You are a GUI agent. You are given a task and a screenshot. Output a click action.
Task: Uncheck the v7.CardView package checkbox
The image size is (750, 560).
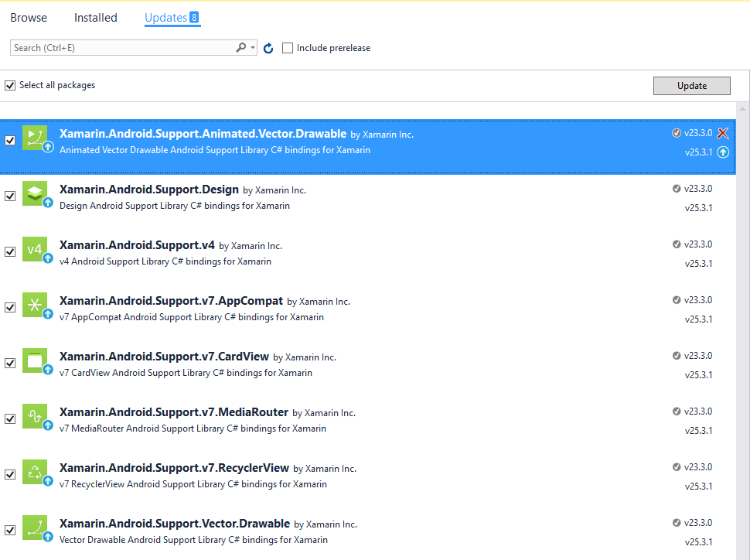pos(10,364)
